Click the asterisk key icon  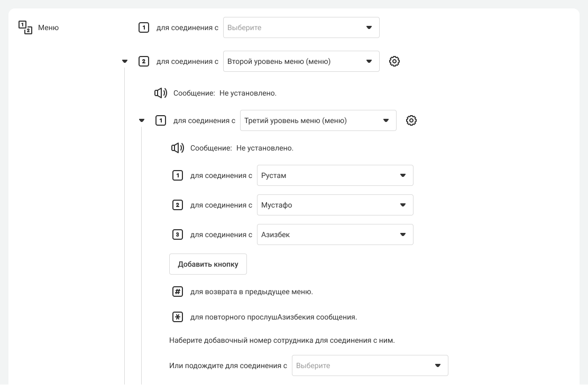point(178,317)
